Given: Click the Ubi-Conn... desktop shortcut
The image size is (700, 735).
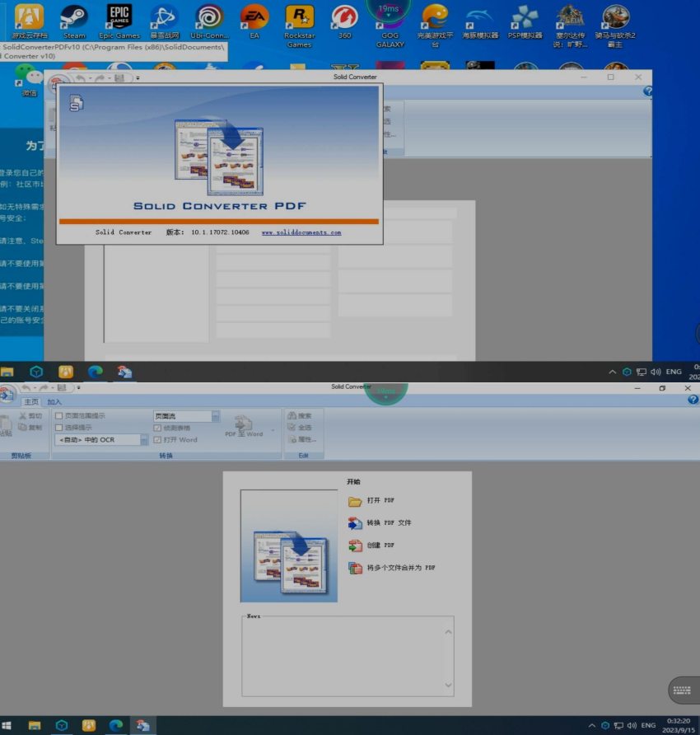Looking at the screenshot, I should 209,21.
